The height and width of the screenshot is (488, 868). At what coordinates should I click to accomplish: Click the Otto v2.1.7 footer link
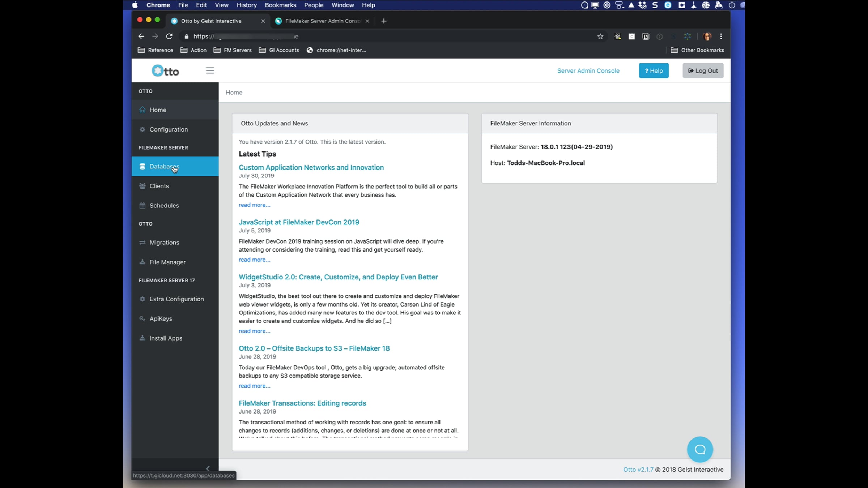[x=638, y=470]
